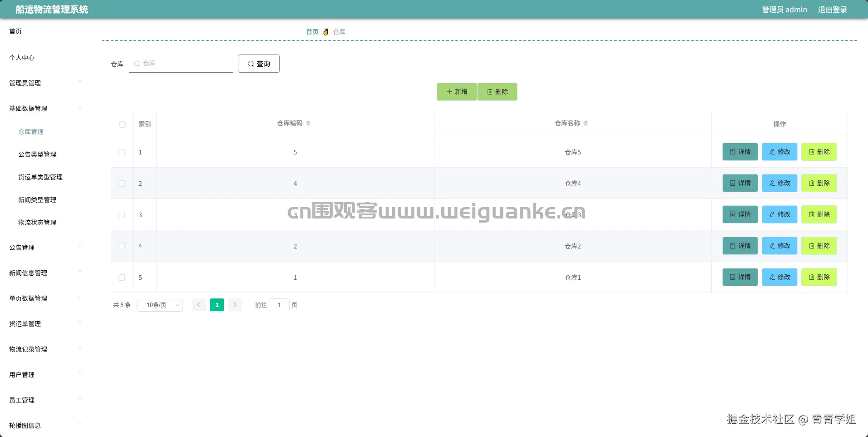The width and height of the screenshot is (868, 437).
Task: Click the 操作 column header
Action: click(x=779, y=124)
